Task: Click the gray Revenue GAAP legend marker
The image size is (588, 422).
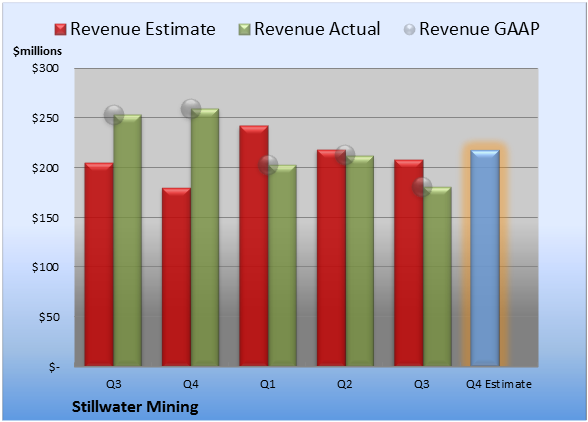Action: click(409, 30)
